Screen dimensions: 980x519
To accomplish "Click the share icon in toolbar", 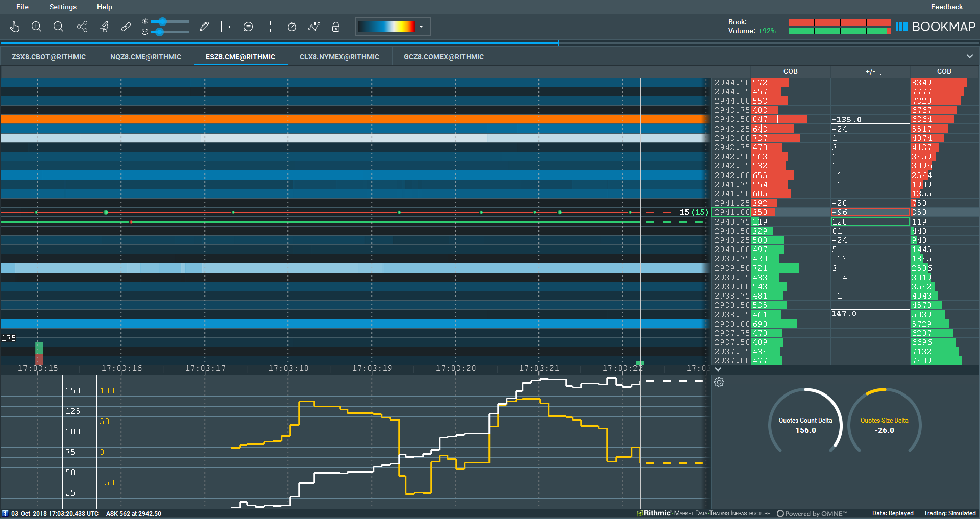I will tap(82, 27).
